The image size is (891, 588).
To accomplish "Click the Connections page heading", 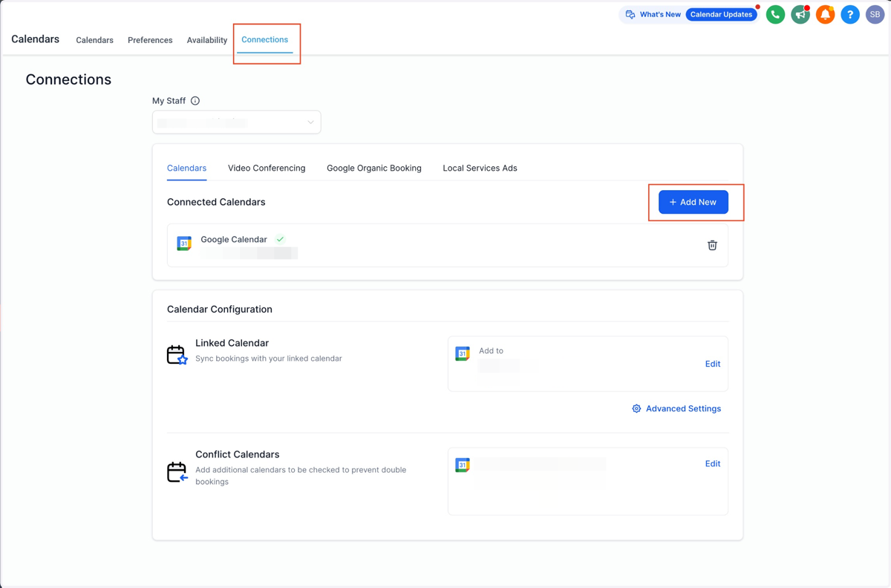I will click(x=68, y=79).
